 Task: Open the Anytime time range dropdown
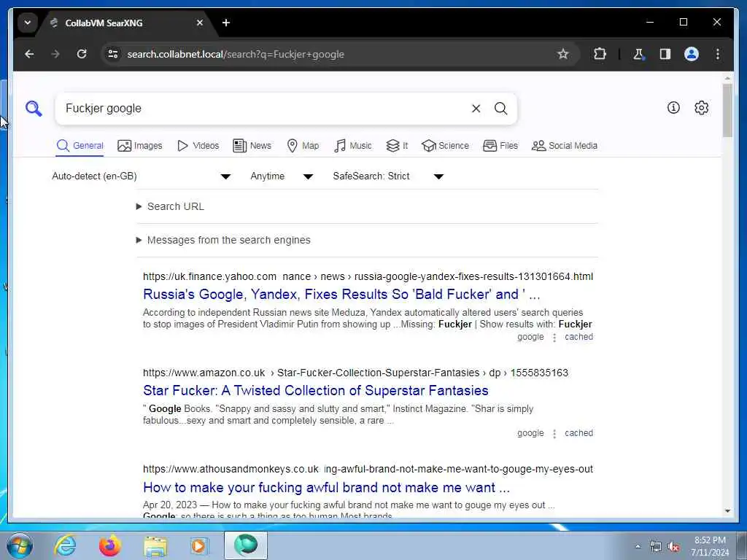pos(282,176)
